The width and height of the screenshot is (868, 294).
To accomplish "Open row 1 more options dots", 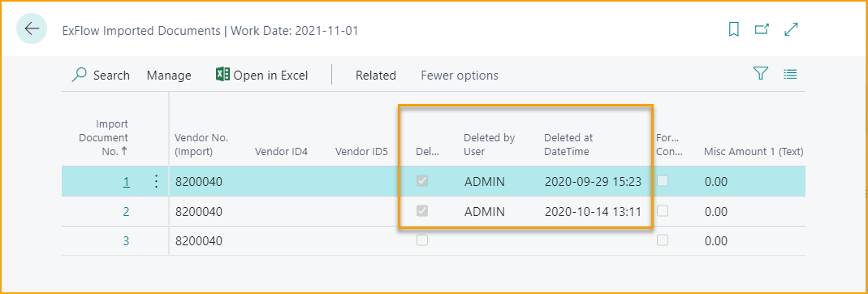I will pos(156,182).
